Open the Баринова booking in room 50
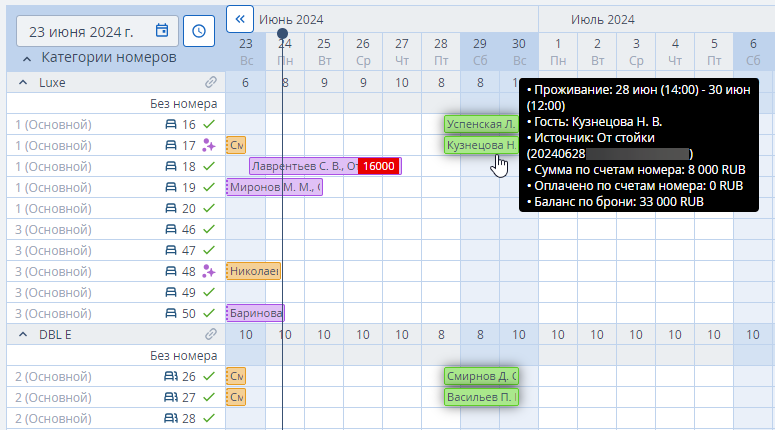This screenshot has width=775, height=430. 256,313
